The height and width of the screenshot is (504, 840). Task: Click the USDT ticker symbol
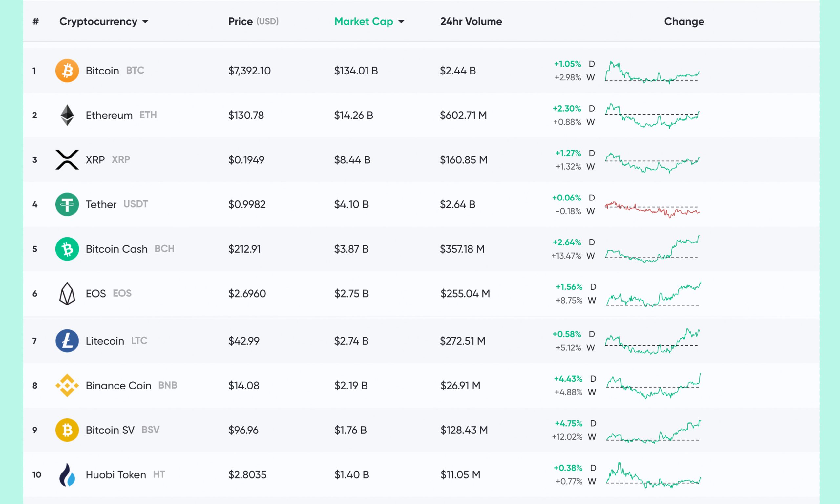136,204
